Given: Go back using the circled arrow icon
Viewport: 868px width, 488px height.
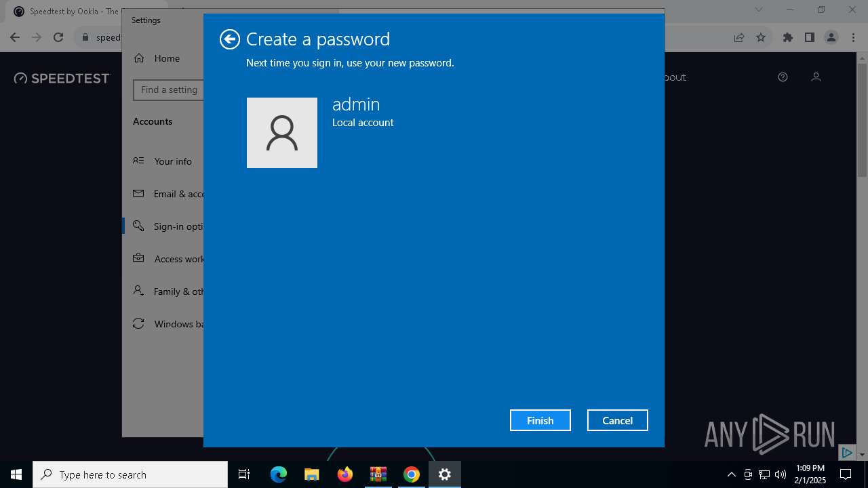Looking at the screenshot, I should pyautogui.click(x=230, y=39).
